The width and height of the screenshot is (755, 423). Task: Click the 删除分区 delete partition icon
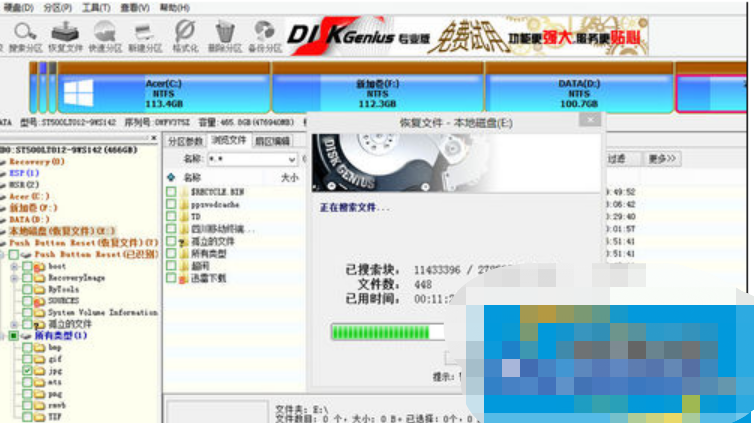click(224, 36)
